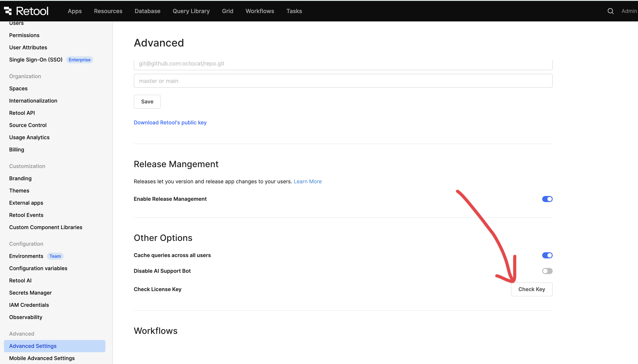Image resolution: width=638 pixels, height=364 pixels.
Task: Open the Workflows tab
Action: (260, 11)
